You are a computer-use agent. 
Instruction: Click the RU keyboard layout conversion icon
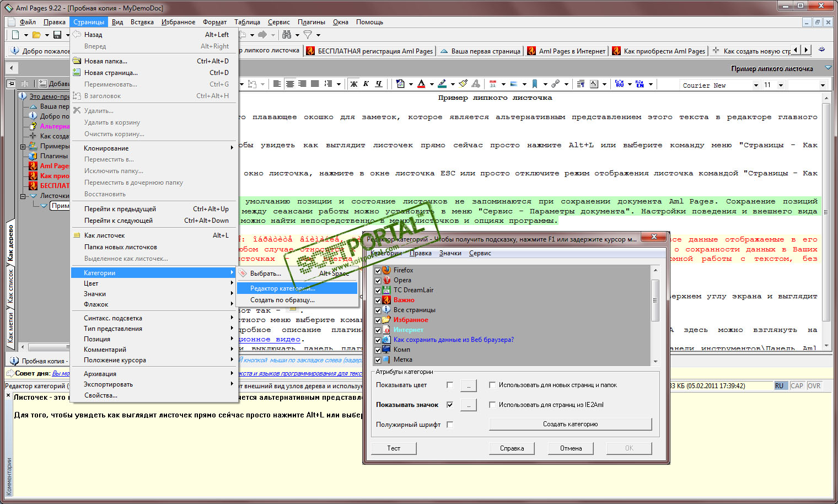pyautogui.click(x=620, y=84)
